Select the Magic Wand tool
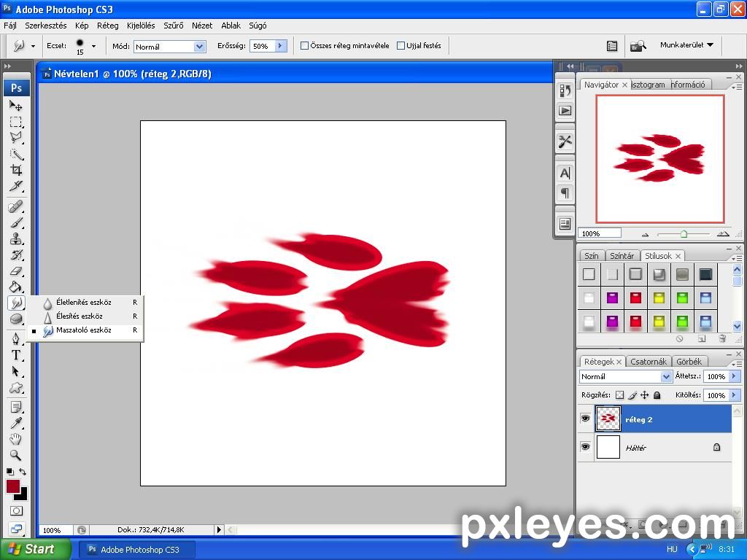 pos(16,154)
